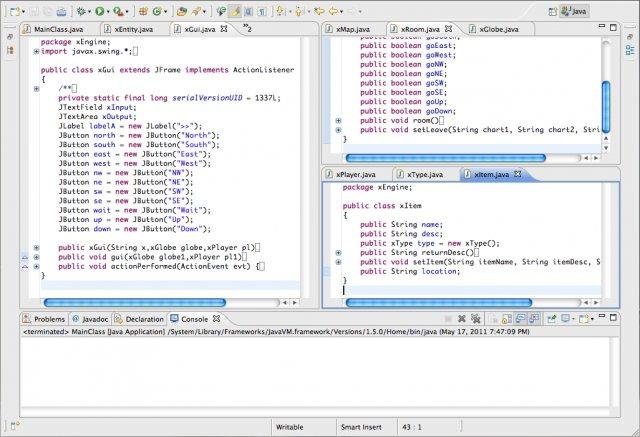
Task: Switch to the Java perspective button
Action: (x=575, y=11)
